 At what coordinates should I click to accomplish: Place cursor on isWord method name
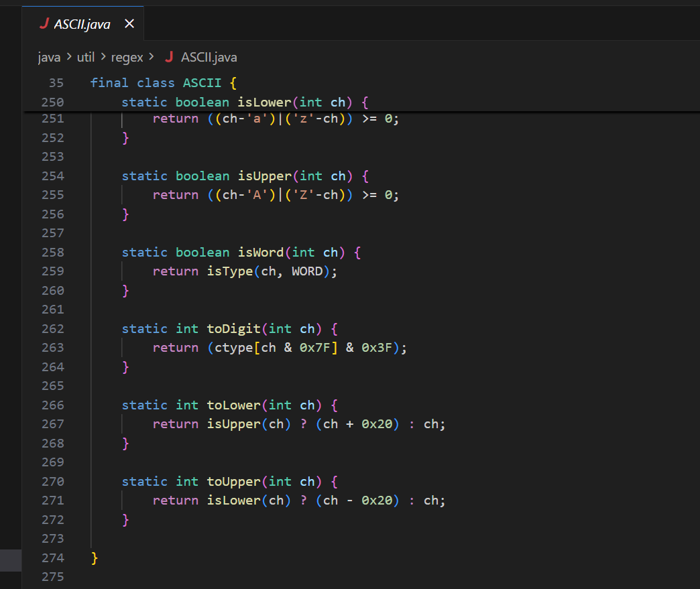262,252
